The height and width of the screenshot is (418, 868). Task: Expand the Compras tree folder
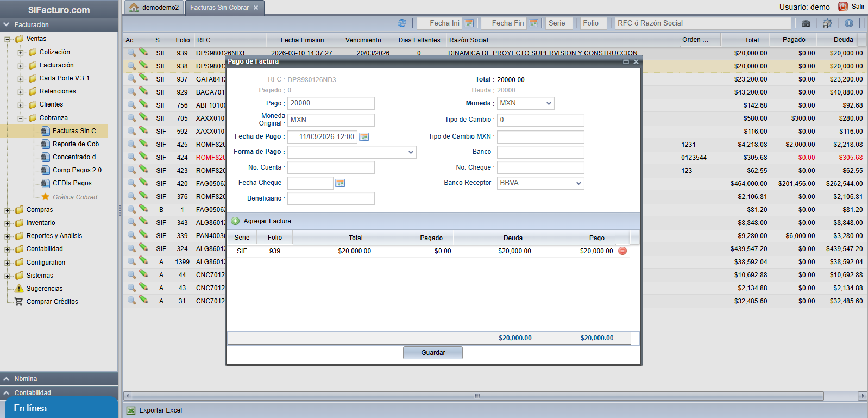[x=8, y=210]
